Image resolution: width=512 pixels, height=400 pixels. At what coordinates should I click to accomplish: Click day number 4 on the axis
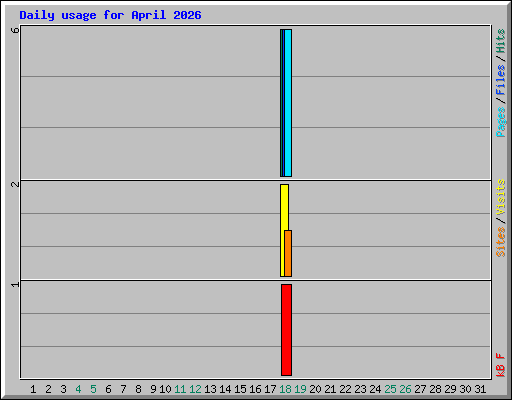78,389
